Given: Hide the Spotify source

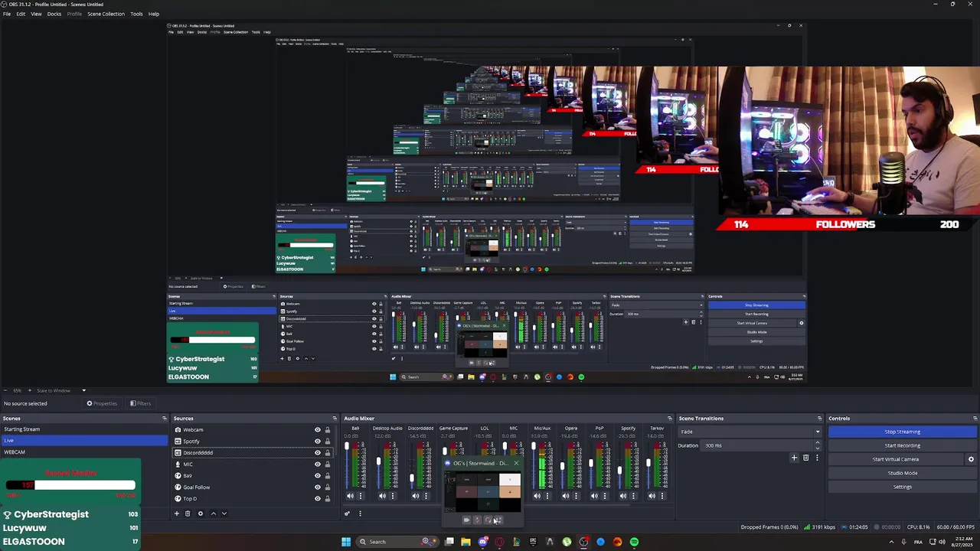Looking at the screenshot, I should tap(317, 442).
